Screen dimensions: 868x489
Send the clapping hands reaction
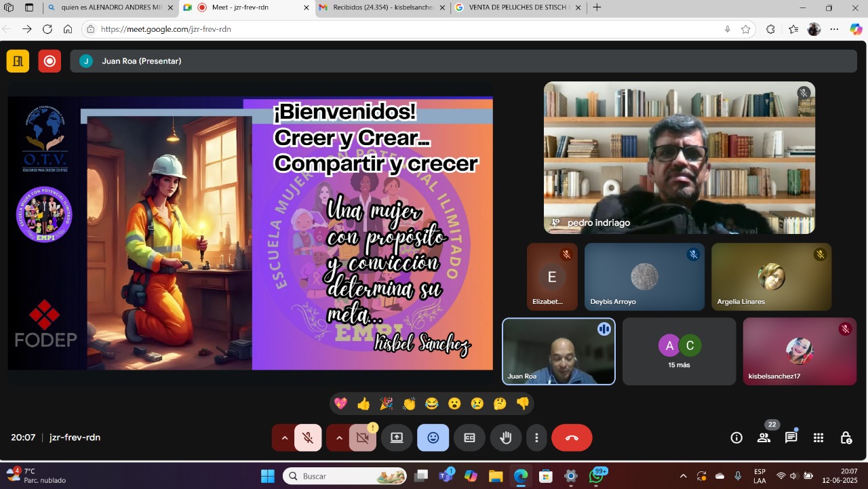[x=409, y=404]
